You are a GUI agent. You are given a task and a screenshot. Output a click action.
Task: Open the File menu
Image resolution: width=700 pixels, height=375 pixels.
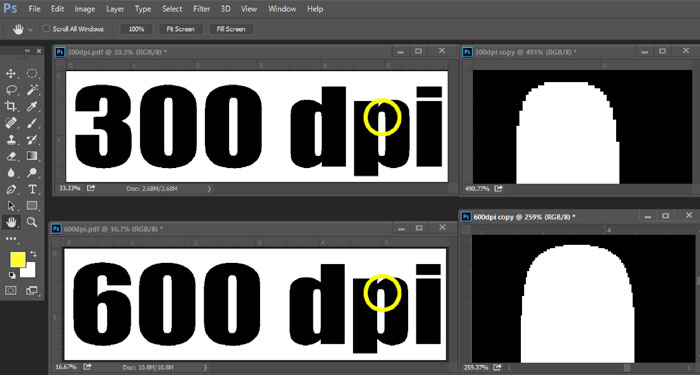34,9
